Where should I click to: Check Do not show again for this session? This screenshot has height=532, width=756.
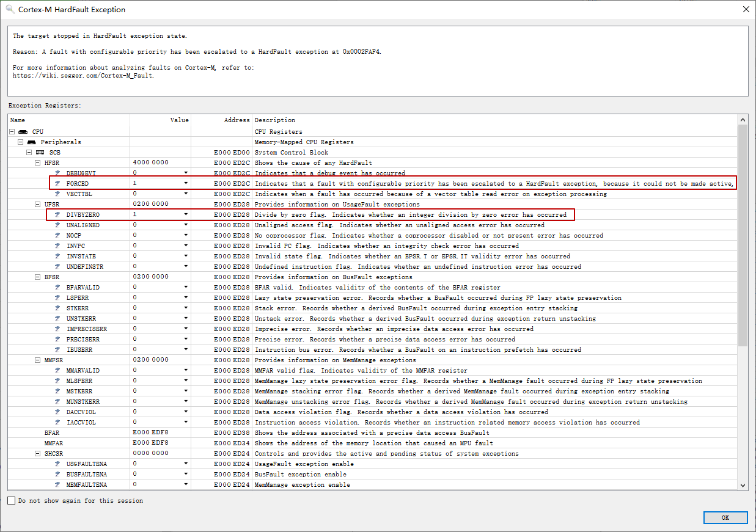click(10, 500)
